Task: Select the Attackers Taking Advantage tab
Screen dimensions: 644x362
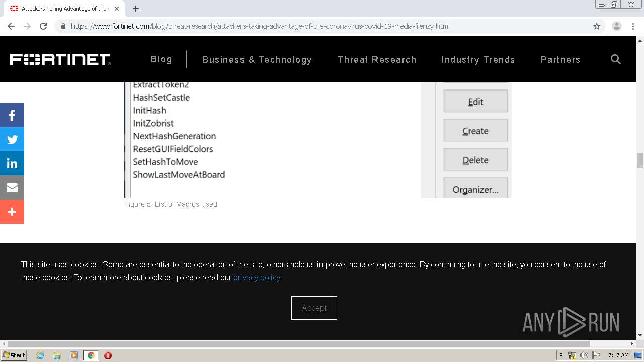Action: point(63,9)
